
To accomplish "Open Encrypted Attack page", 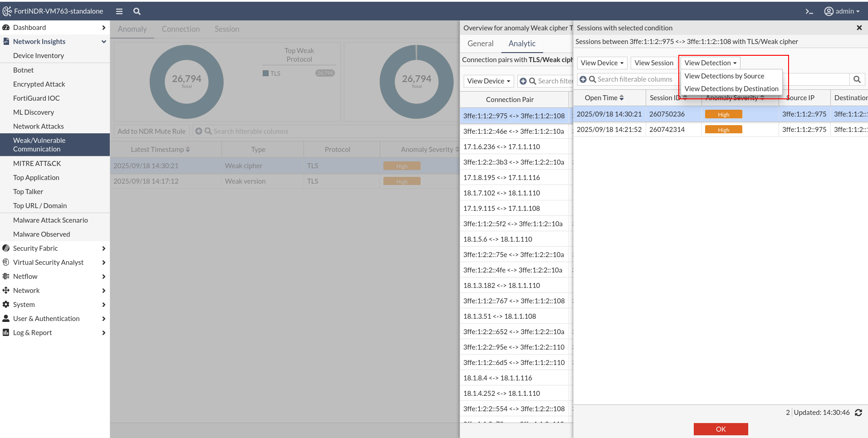I will click(39, 84).
